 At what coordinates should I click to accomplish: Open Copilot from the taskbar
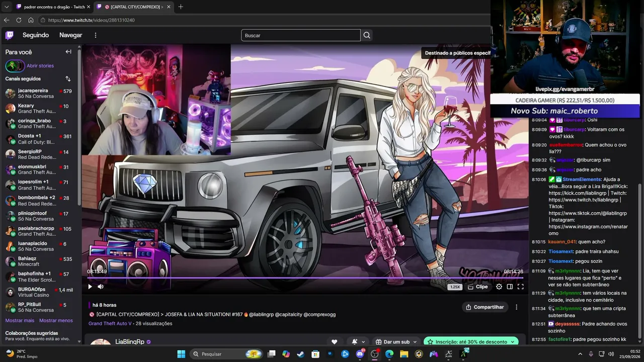coord(286,354)
